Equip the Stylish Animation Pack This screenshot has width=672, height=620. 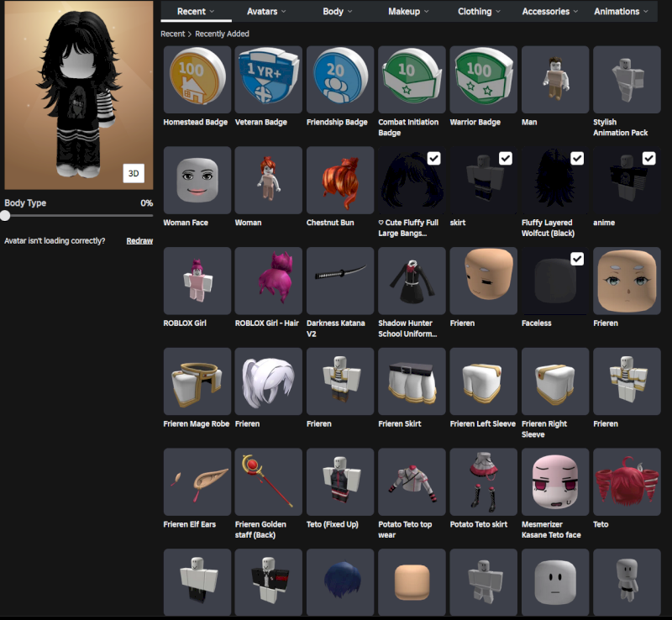627,80
